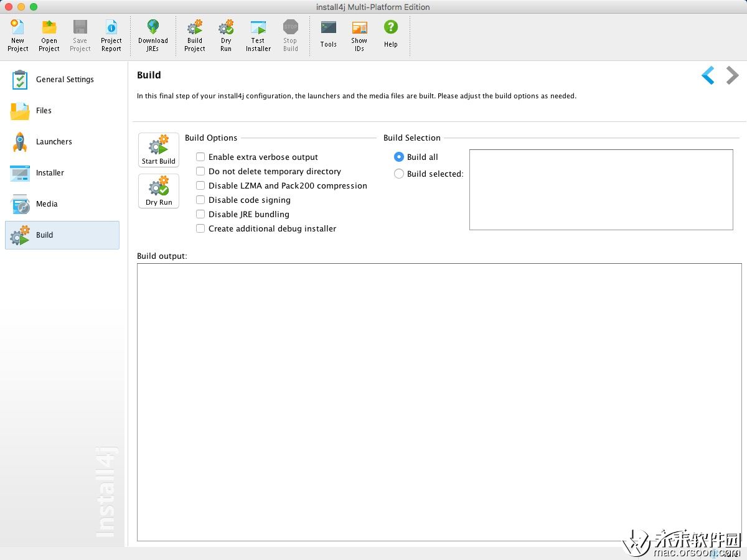
Task: Click the Dry Run button under Start Build
Action: pos(159,191)
